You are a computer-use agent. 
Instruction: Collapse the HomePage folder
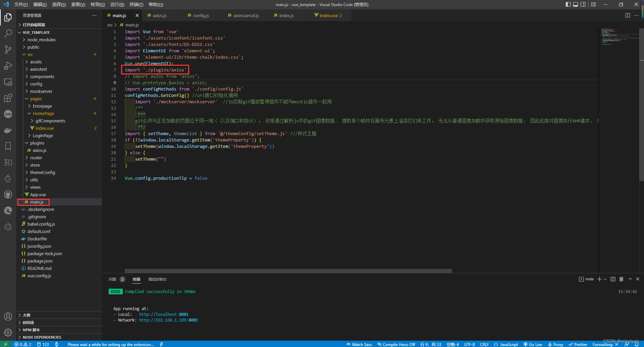43,113
